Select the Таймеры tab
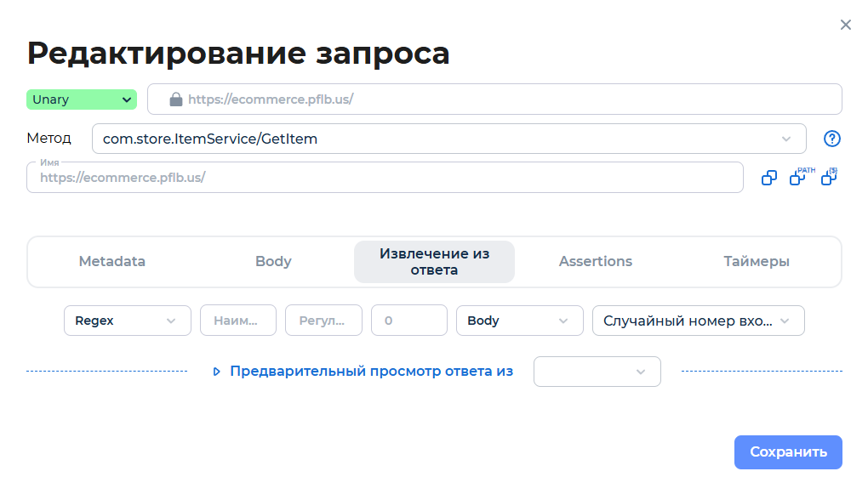The image size is (868, 494). tap(756, 261)
